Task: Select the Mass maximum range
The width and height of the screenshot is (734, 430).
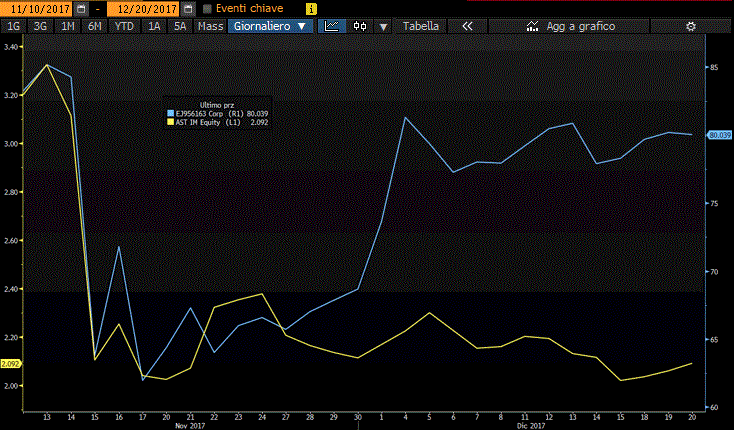Action: 210,26
